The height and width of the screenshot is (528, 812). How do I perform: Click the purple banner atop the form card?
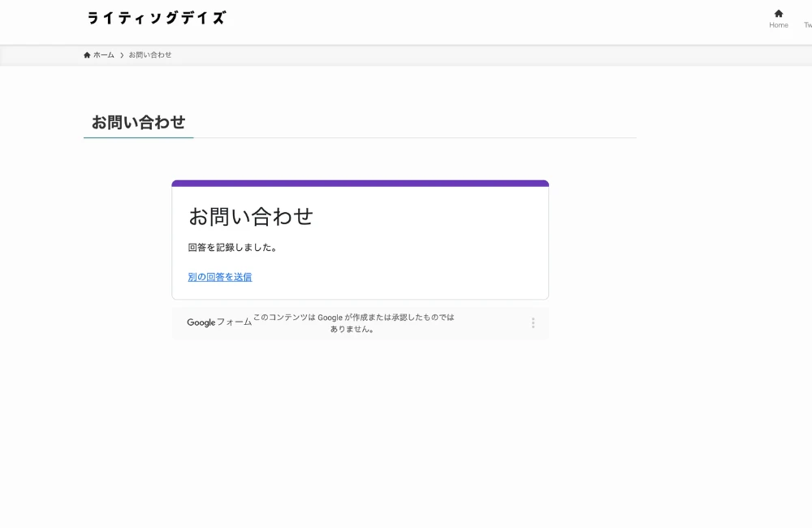coord(360,184)
